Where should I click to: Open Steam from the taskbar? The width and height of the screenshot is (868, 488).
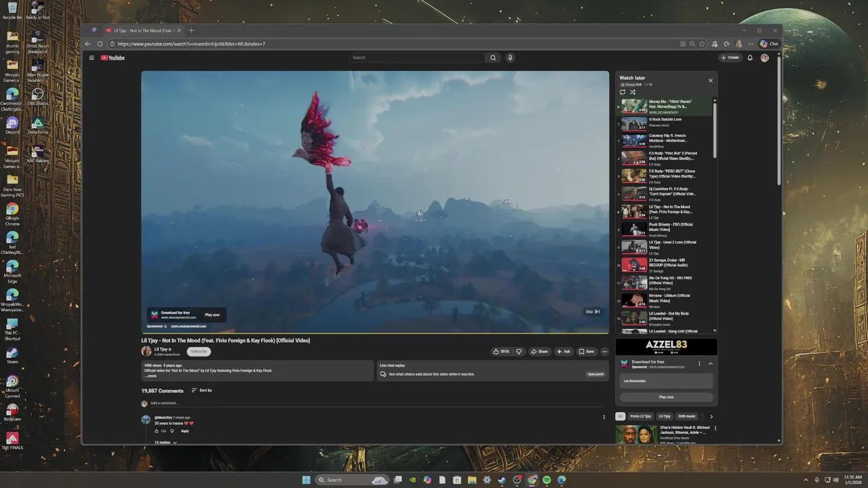(x=502, y=480)
